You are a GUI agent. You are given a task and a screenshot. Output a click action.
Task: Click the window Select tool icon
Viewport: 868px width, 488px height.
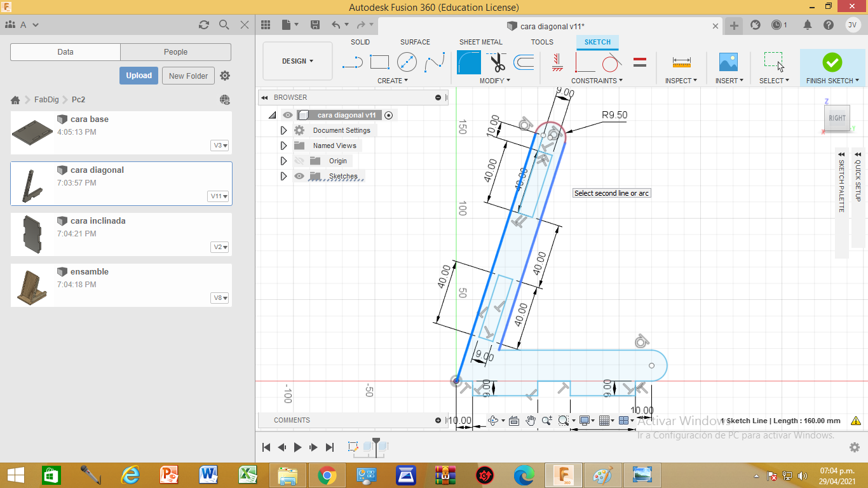(774, 62)
